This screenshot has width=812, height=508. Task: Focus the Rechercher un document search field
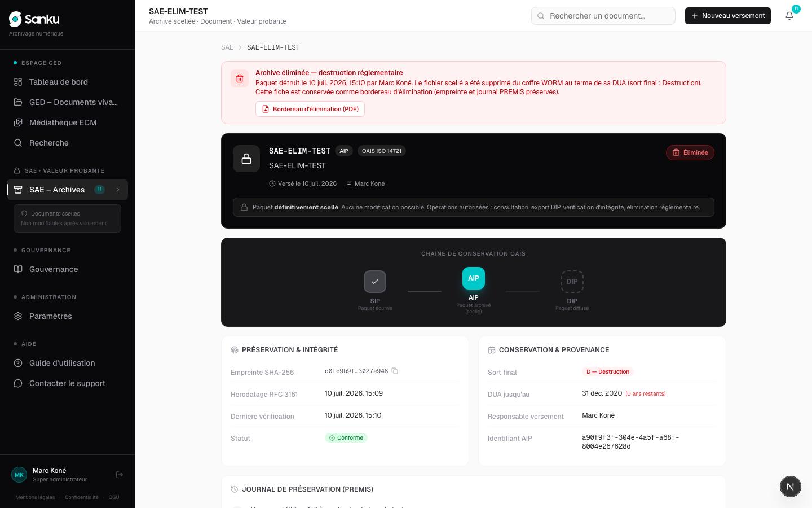[x=603, y=16]
